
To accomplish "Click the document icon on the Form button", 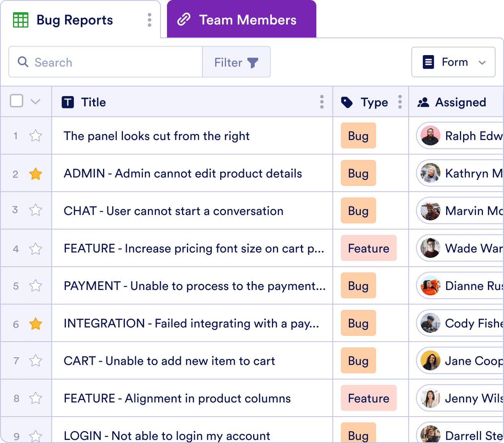I will pos(429,62).
